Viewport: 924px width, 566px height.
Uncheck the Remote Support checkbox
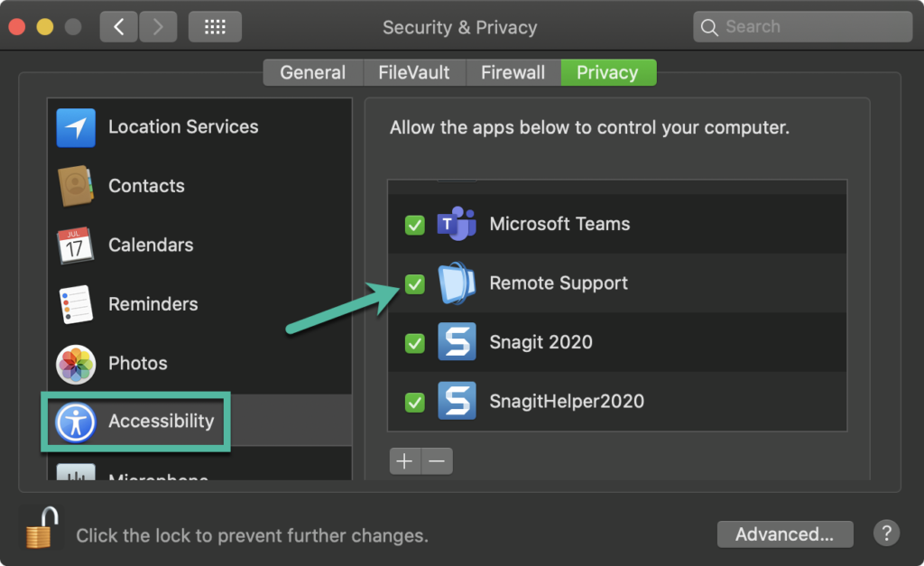click(x=414, y=283)
